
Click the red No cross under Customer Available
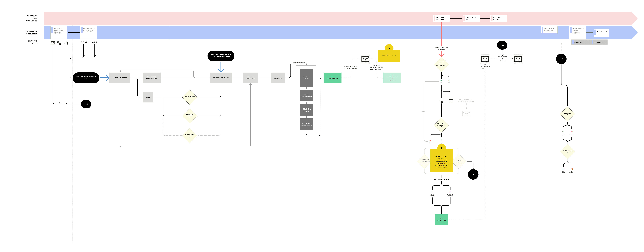coord(430,140)
